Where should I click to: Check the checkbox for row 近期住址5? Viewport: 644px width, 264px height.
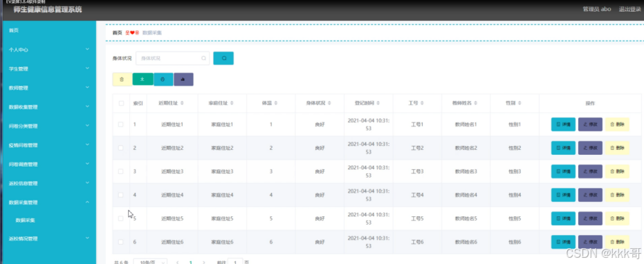click(121, 218)
